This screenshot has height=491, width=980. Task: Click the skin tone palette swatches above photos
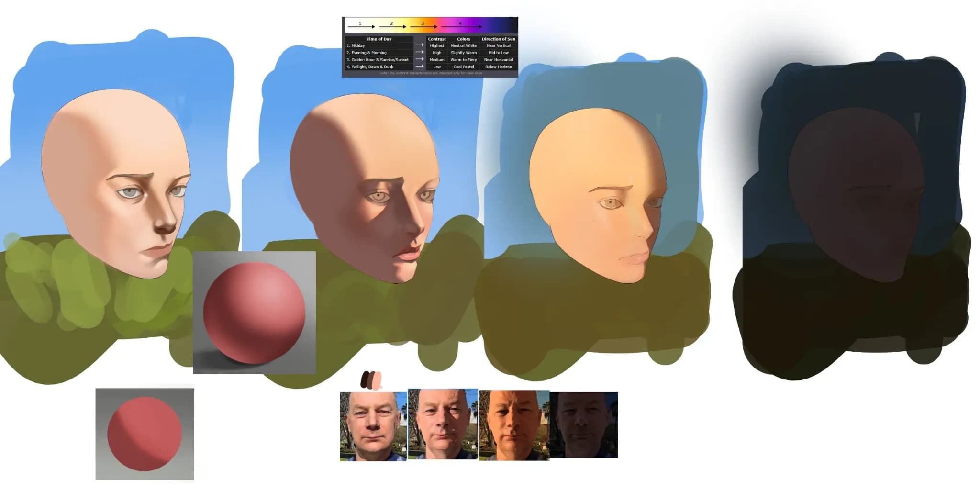tap(371, 380)
